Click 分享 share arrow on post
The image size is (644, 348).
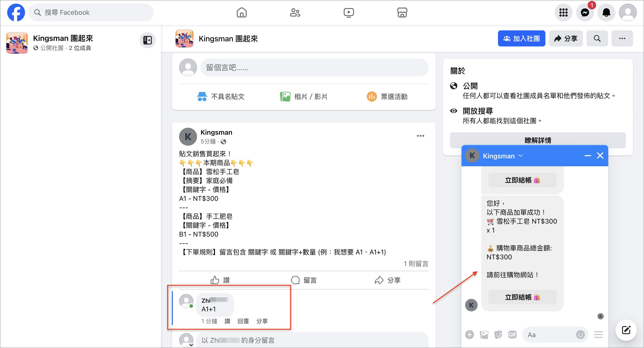[388, 280]
